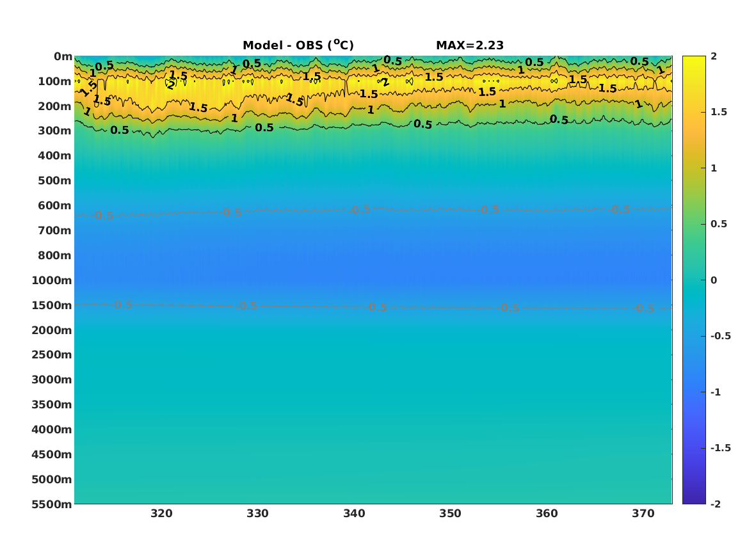Click the colorbar tick label "1"
747x560 pixels.
click(x=714, y=168)
